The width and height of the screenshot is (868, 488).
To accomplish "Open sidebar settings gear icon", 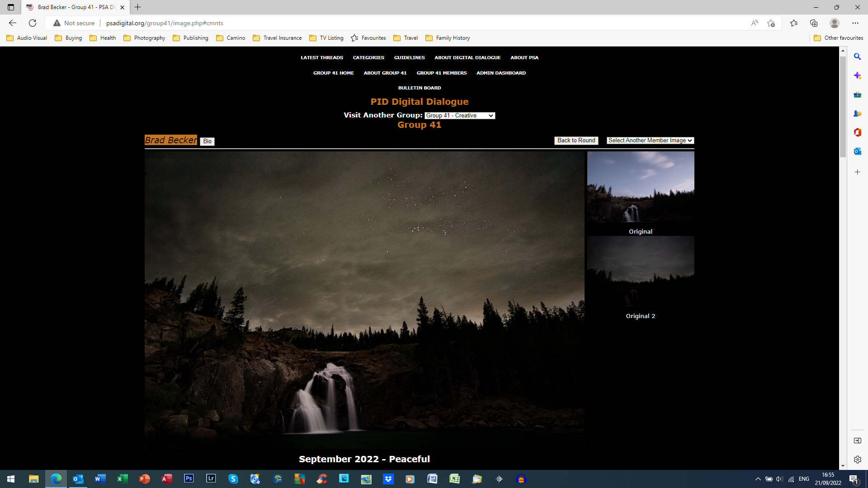I will coord(857,460).
